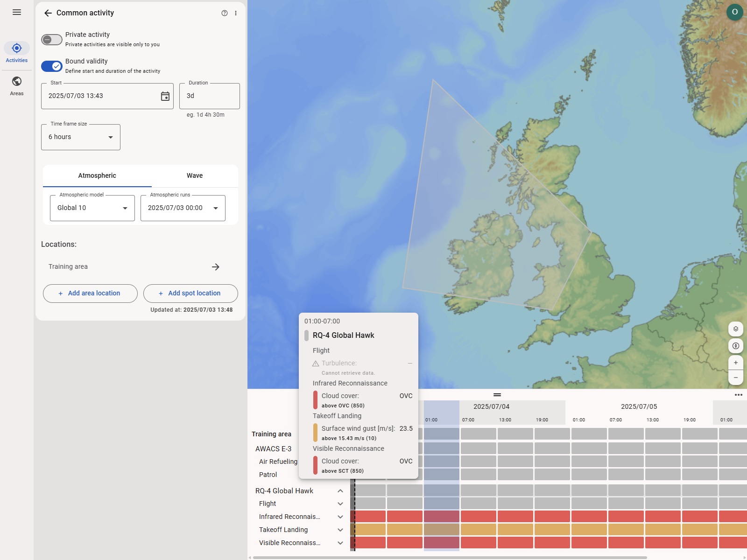
Task: Click the Training area timeline heading
Action: (x=271, y=434)
